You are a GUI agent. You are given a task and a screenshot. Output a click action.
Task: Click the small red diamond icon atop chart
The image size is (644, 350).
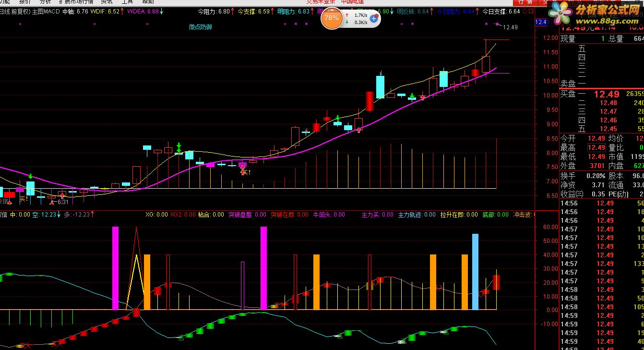coord(524,11)
